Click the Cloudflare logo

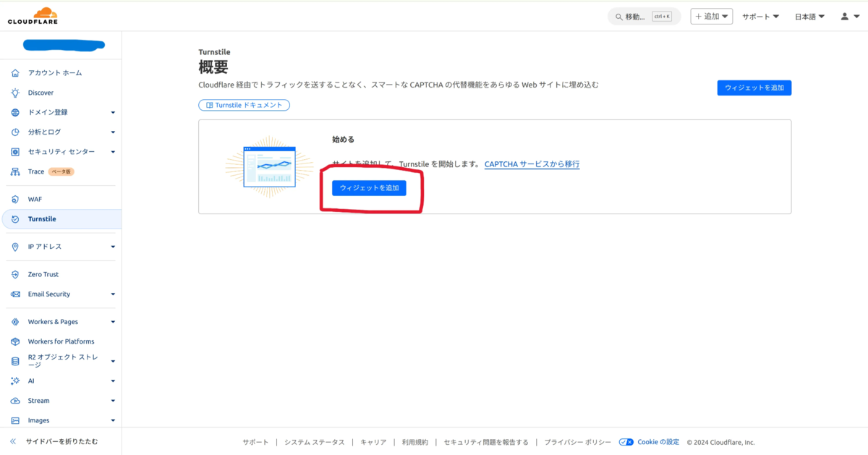coord(33,16)
